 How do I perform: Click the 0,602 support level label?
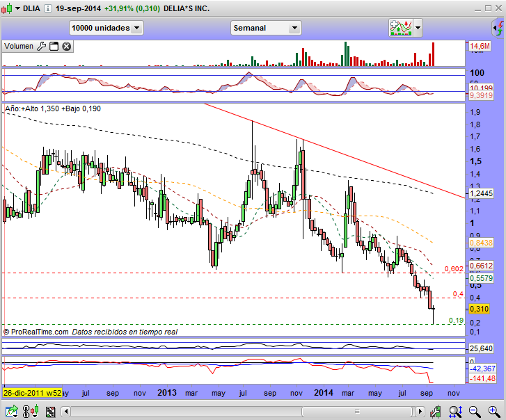(x=454, y=269)
